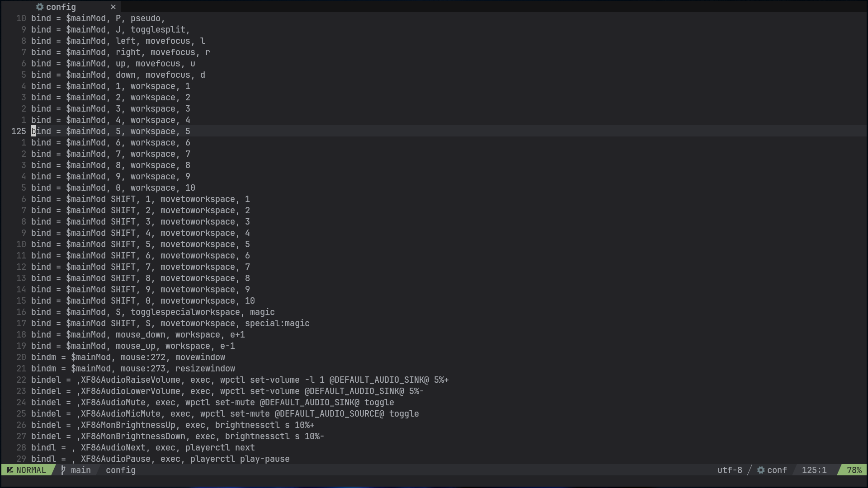Click XF86AudioRaiseVolume bindel line

coord(240,380)
